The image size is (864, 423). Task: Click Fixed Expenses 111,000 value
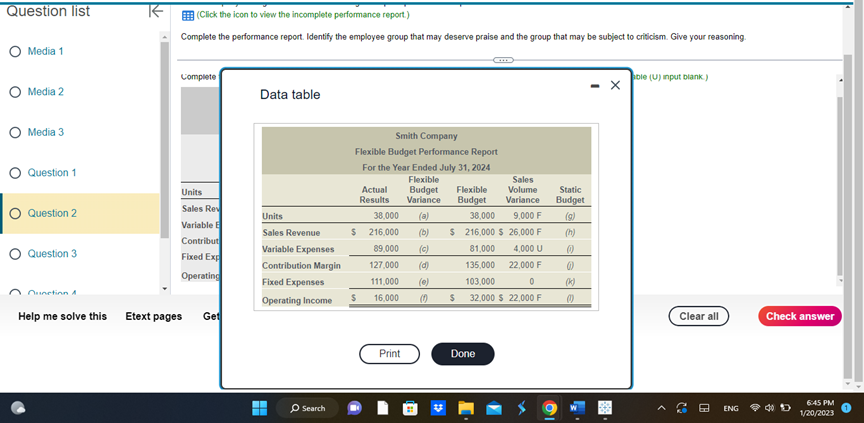(384, 281)
